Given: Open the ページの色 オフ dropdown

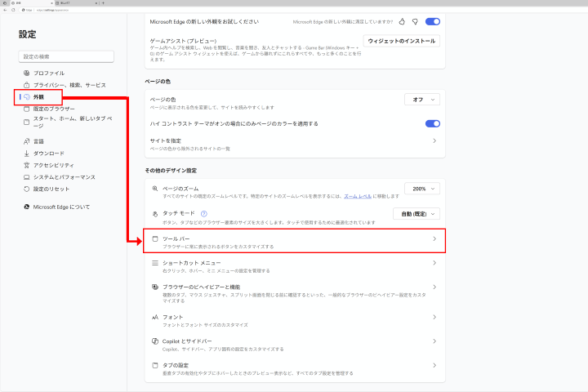Looking at the screenshot, I should [422, 100].
